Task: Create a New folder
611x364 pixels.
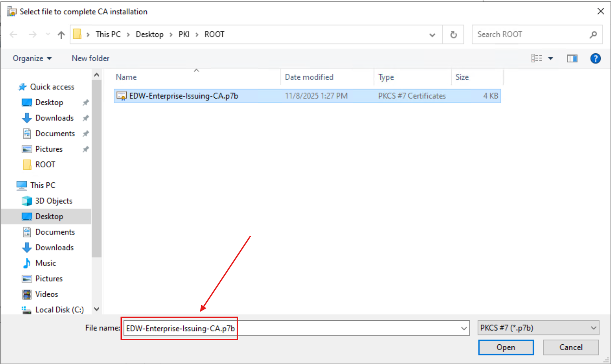Action: pos(90,58)
